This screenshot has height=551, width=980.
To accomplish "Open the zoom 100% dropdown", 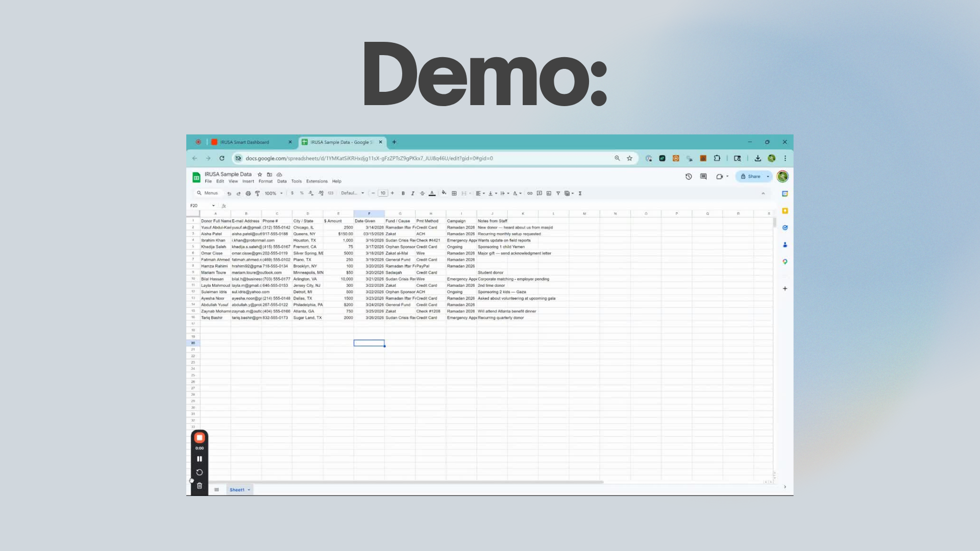I will 274,193.
